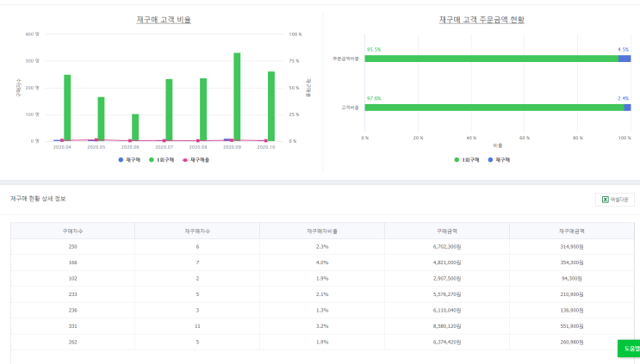
Task: Click the 6,374,420원 purchase amount cell
Action: pyautogui.click(x=447, y=342)
